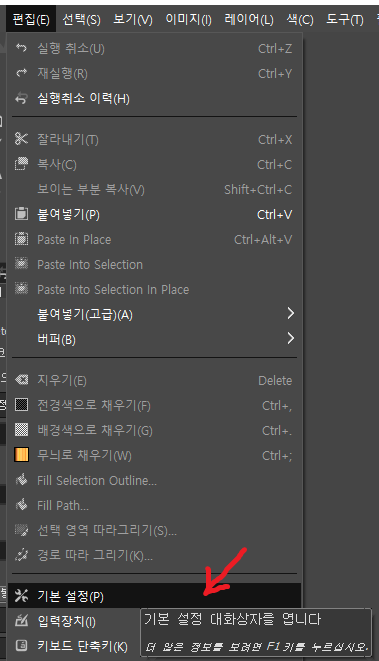This screenshot has width=379, height=661.
Task: Click the Paste In Place icon
Action: (21, 239)
